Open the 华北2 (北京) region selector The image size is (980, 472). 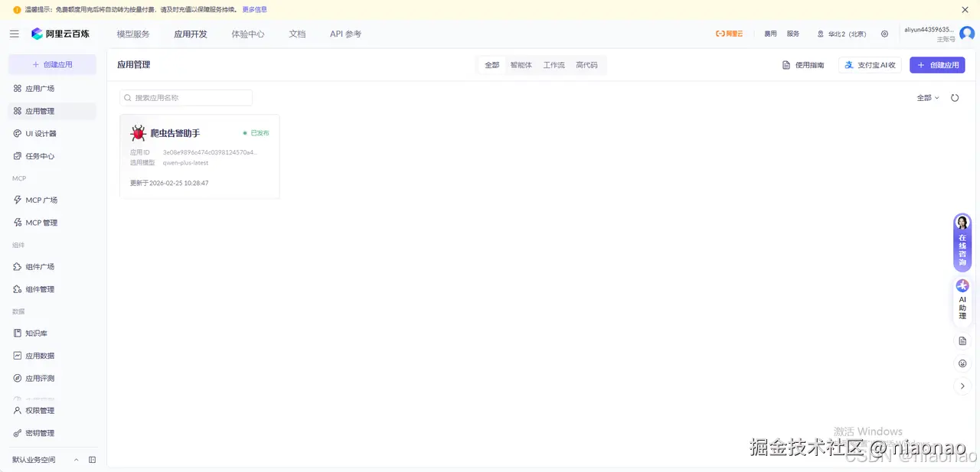point(841,34)
